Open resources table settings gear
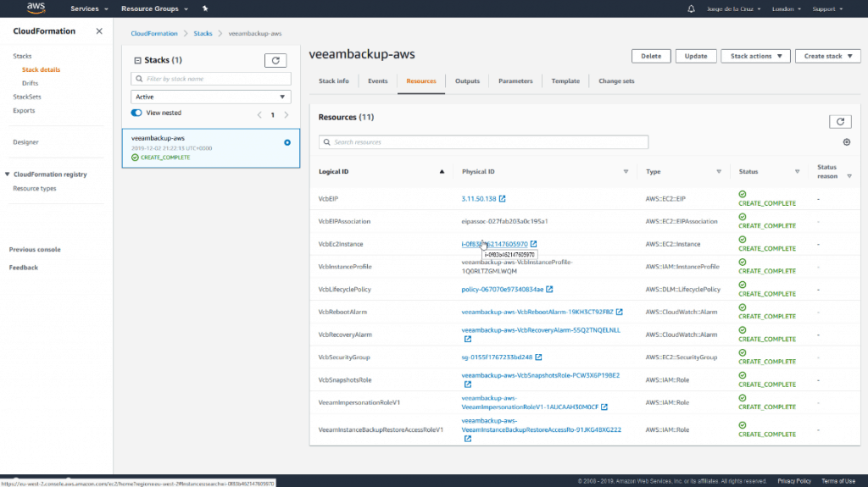The width and height of the screenshot is (868, 487). coord(847,142)
